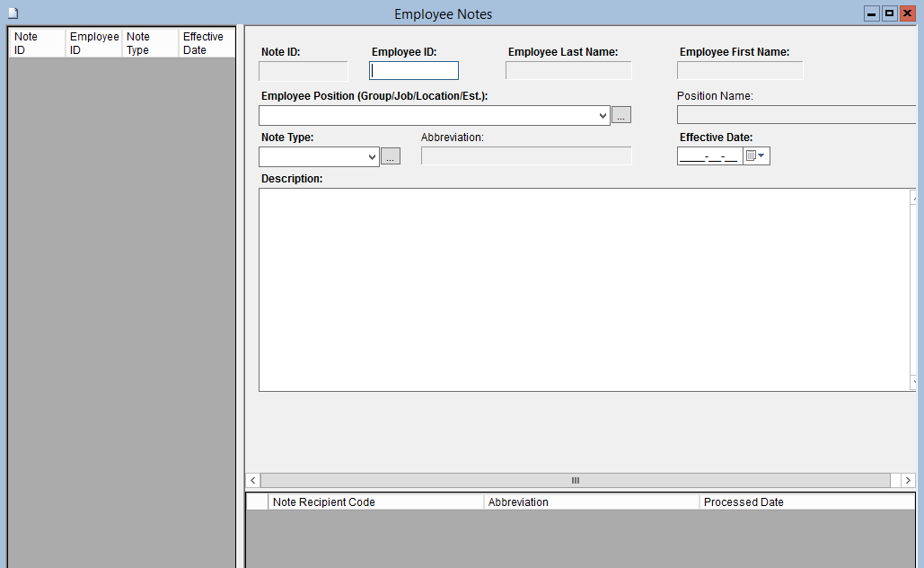Click inside the Description text area

tap(584, 289)
